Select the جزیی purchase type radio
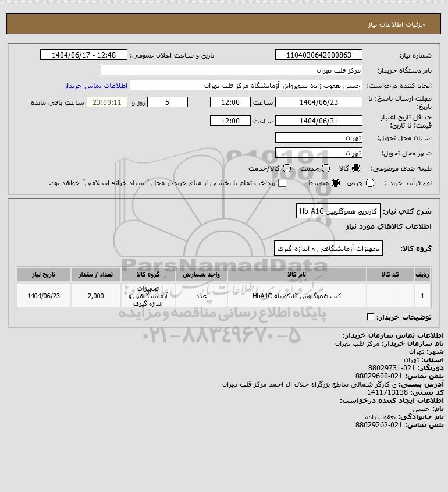Screen dimensions: 448x492 (370, 183)
